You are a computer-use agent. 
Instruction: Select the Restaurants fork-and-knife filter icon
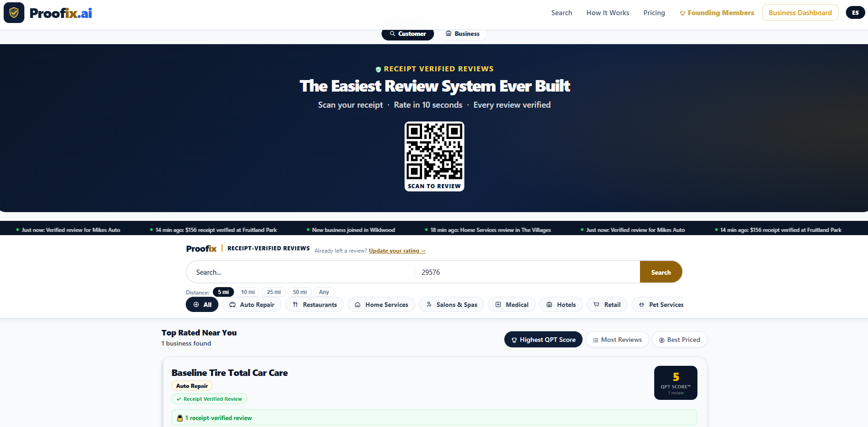(295, 304)
